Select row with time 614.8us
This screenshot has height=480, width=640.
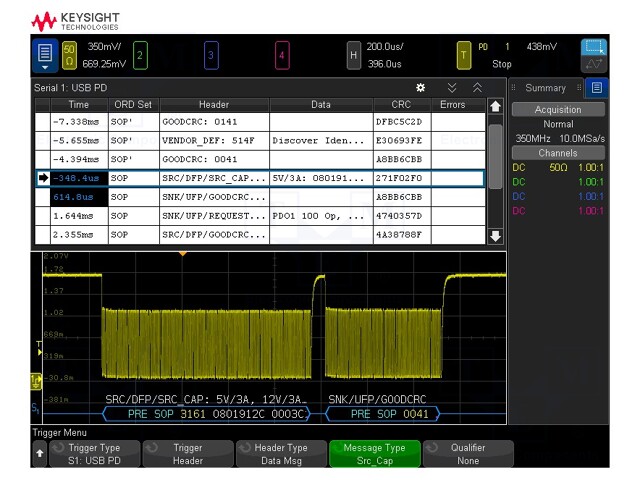(x=260, y=197)
